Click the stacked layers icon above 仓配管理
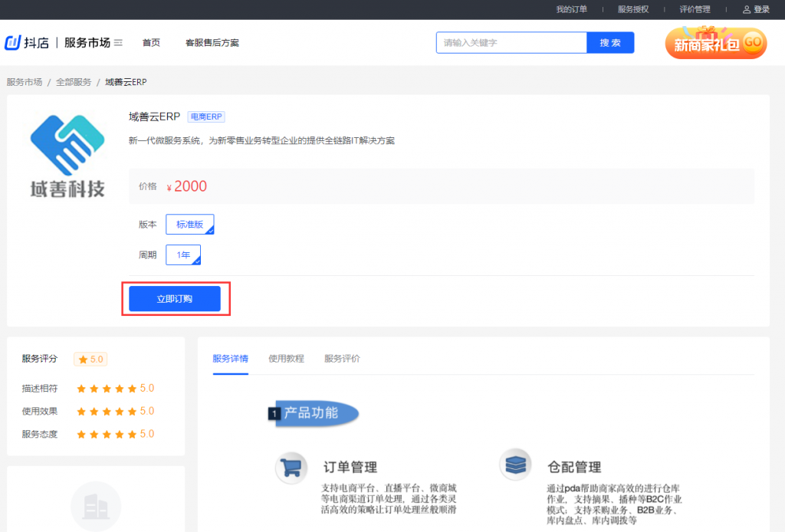This screenshot has height=532, width=785. pyautogui.click(x=515, y=464)
